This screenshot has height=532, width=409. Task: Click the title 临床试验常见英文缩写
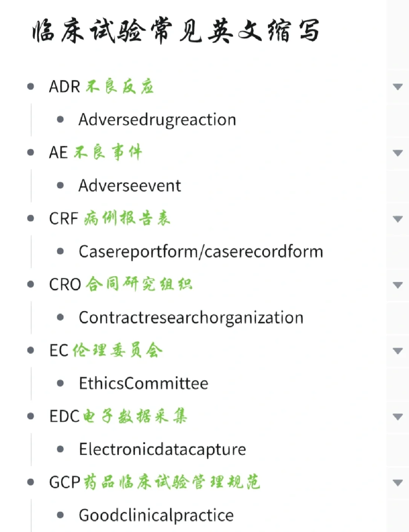pos(176,30)
